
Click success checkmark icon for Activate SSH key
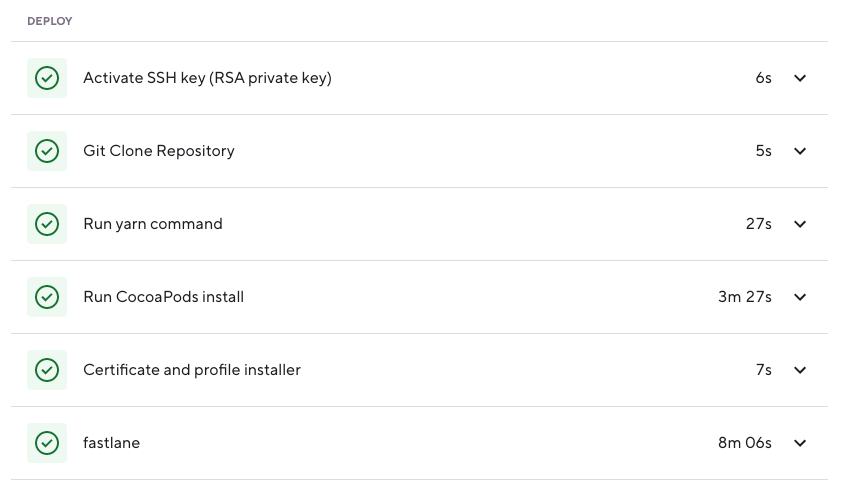click(47, 78)
